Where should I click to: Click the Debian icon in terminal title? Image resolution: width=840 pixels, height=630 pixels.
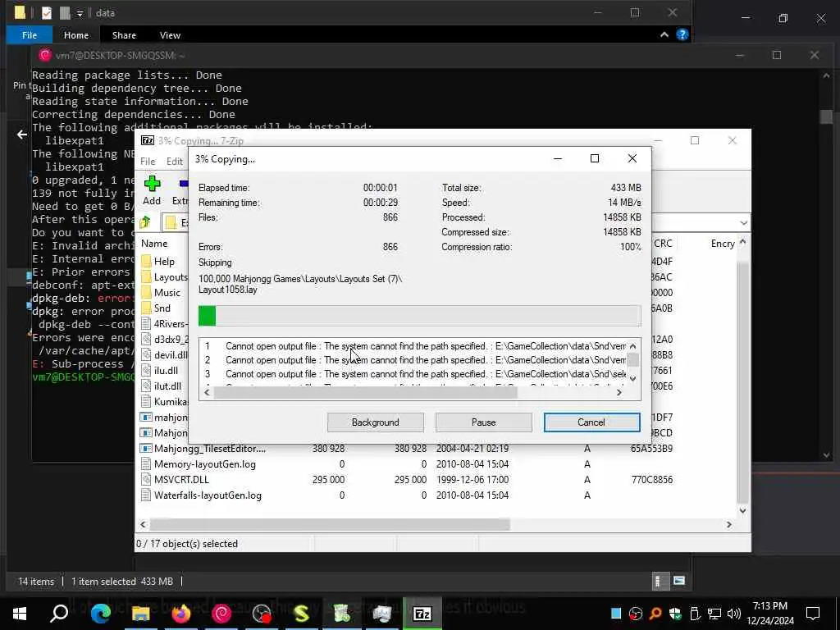point(46,55)
